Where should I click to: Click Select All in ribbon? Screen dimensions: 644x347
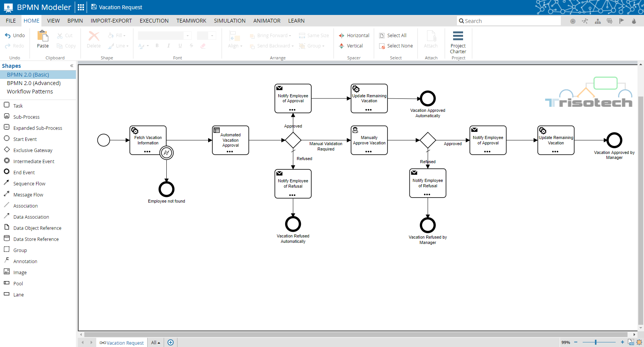pos(393,36)
